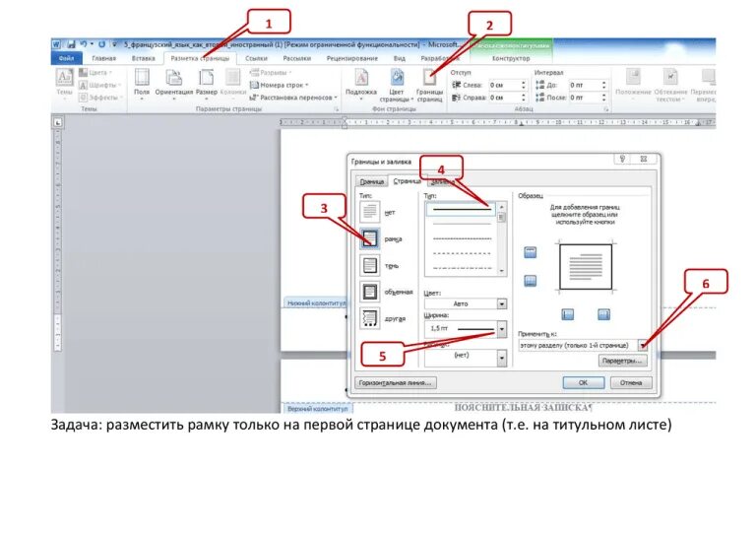Open the Цвет 'Авто' color dropdown
The image size is (756, 535).
coord(501,303)
